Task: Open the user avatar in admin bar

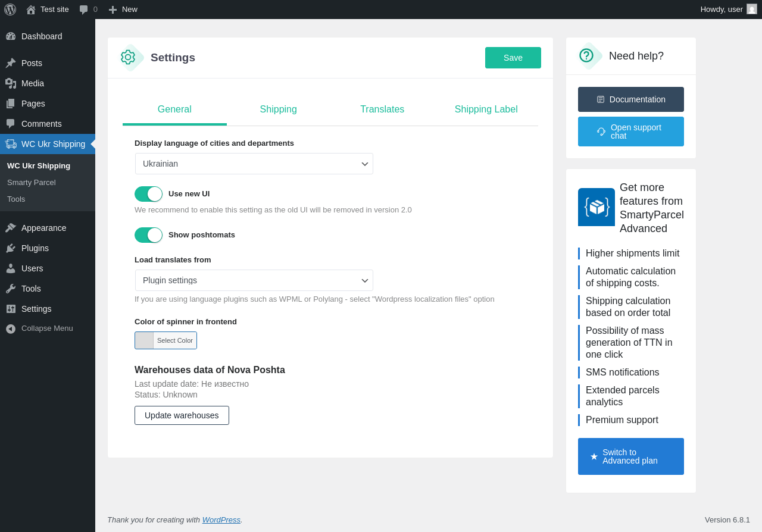Action: (752, 9)
